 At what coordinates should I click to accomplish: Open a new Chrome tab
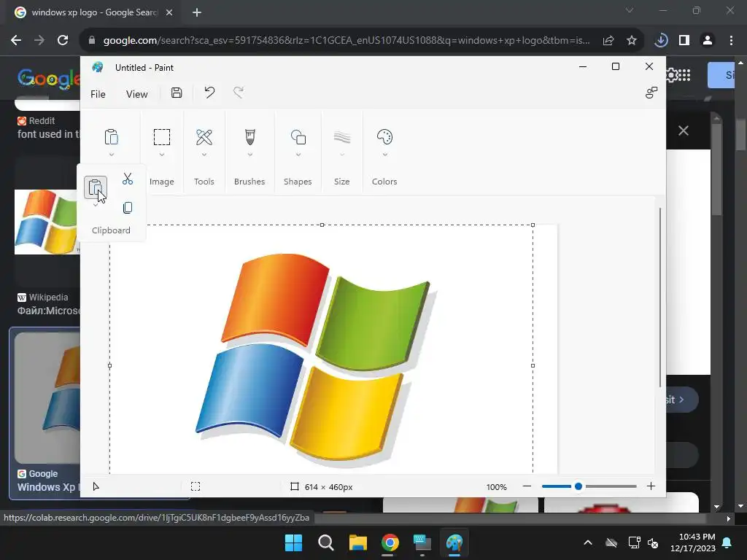point(197,13)
